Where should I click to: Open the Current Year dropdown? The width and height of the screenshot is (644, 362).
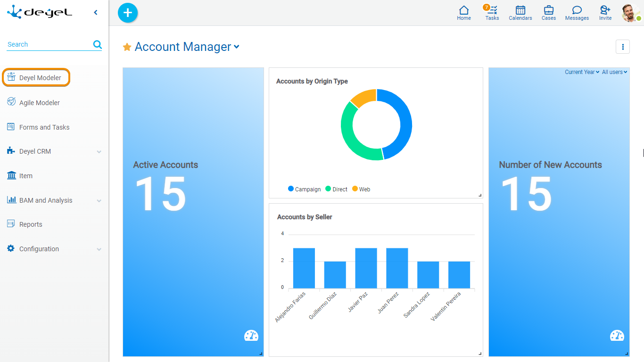582,72
